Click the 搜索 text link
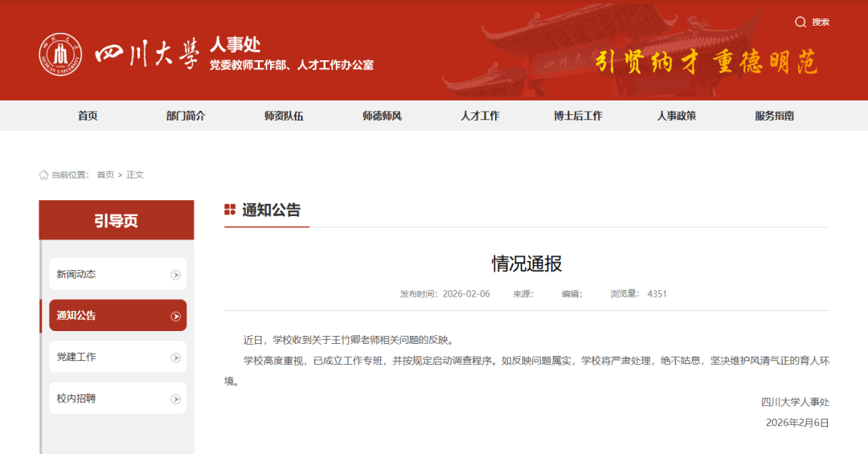 click(x=821, y=22)
